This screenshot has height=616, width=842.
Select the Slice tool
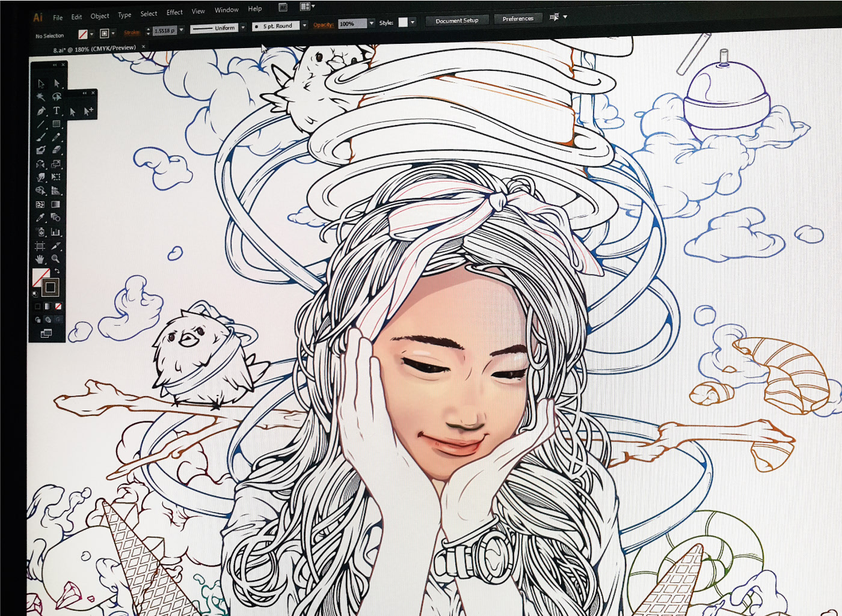56,246
